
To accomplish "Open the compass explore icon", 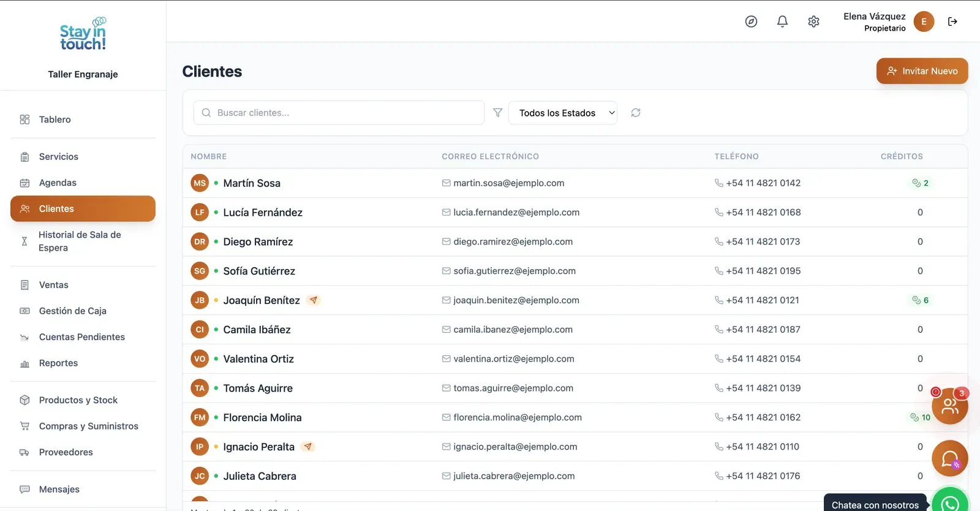I will point(751,21).
